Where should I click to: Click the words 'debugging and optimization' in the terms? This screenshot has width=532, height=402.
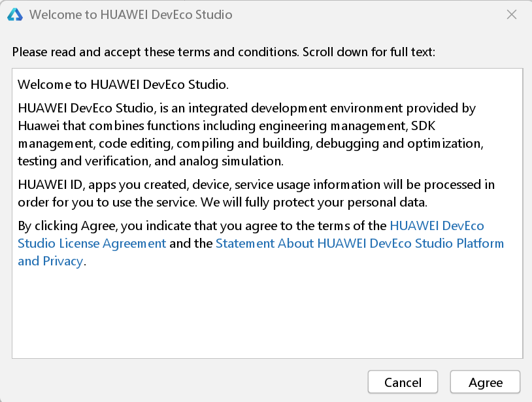click(x=412, y=142)
